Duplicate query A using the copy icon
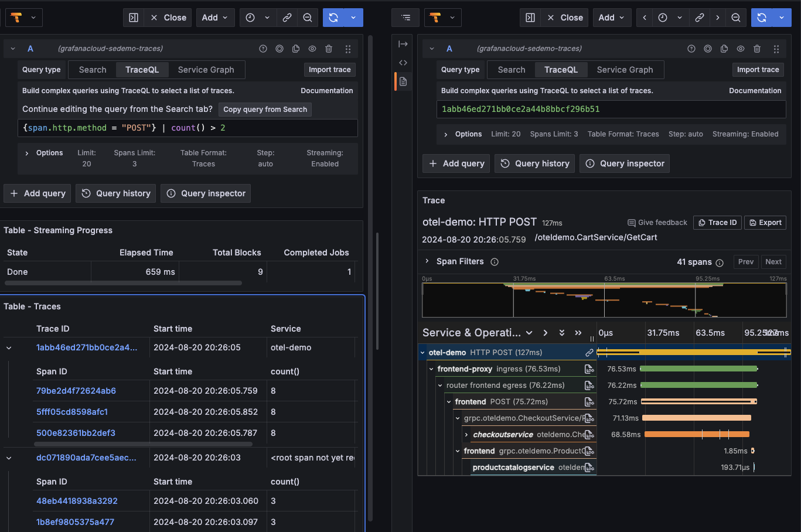 pos(296,49)
